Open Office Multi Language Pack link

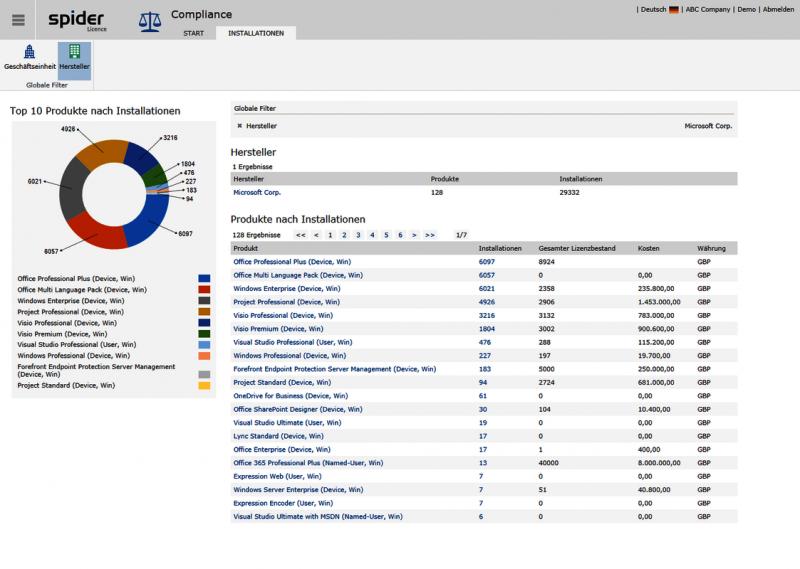298,275
